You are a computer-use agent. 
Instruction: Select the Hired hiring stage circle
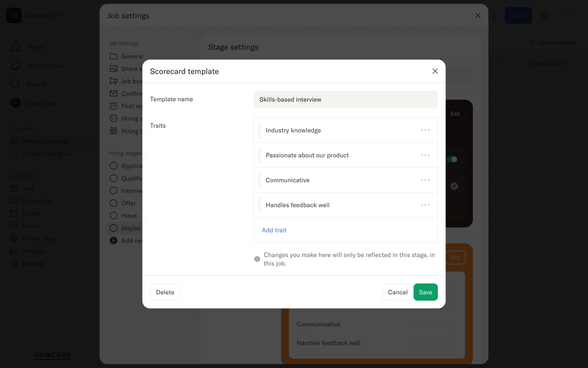[x=114, y=216]
